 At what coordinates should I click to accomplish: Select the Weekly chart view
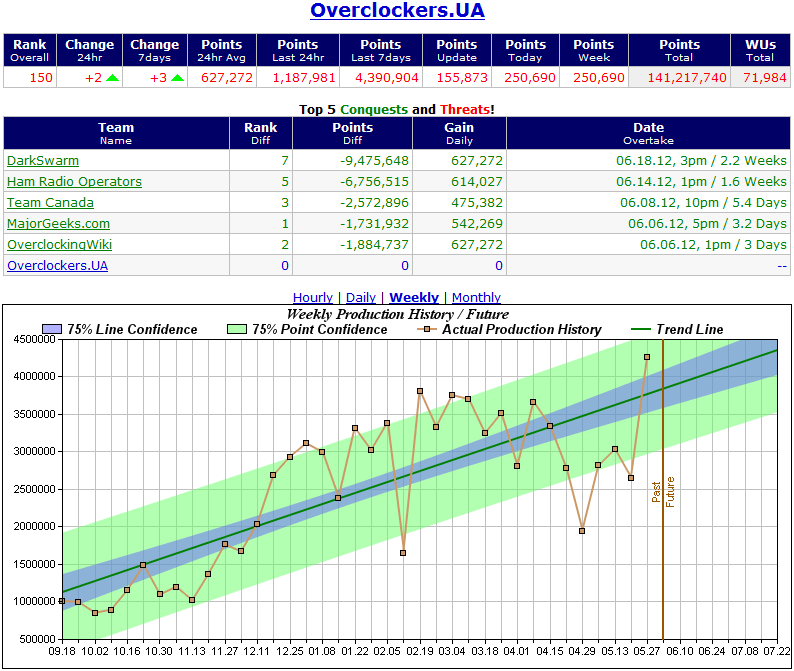pyautogui.click(x=414, y=297)
